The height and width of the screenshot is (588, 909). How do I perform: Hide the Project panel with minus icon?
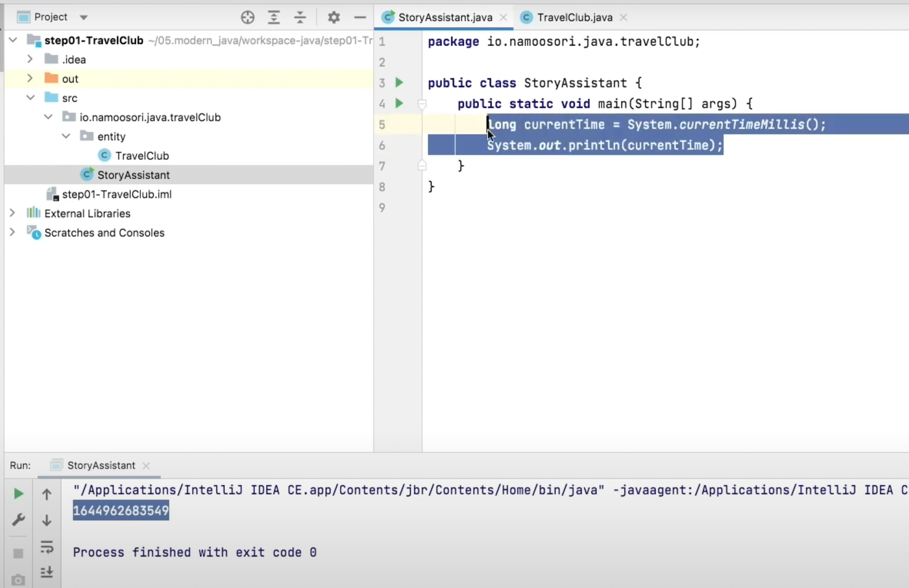(360, 17)
